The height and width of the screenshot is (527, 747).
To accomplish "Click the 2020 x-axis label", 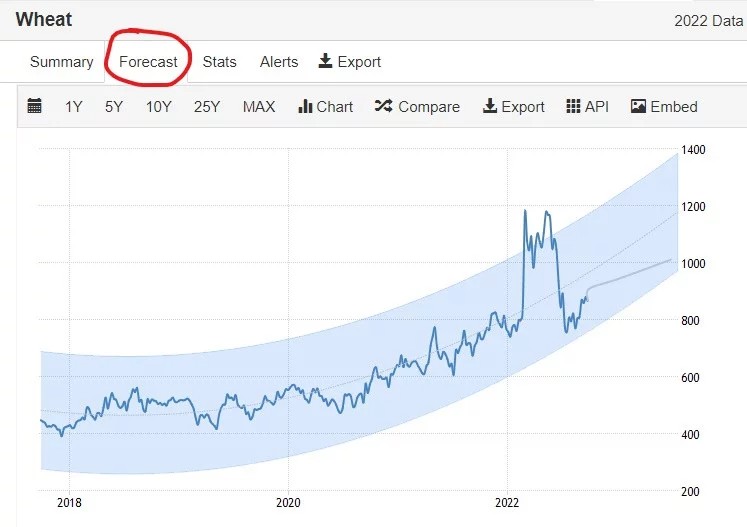I will [x=288, y=503].
